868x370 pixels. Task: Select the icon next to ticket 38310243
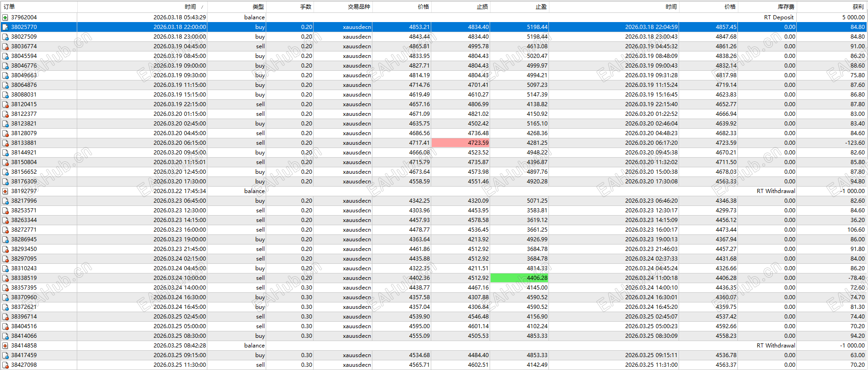(5, 268)
